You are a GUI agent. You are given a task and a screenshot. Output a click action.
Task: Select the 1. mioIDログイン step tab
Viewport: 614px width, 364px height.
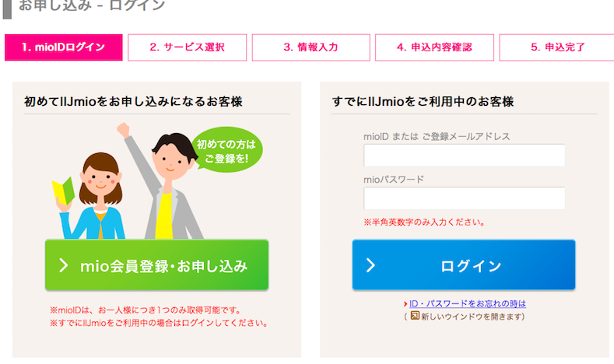click(x=64, y=47)
